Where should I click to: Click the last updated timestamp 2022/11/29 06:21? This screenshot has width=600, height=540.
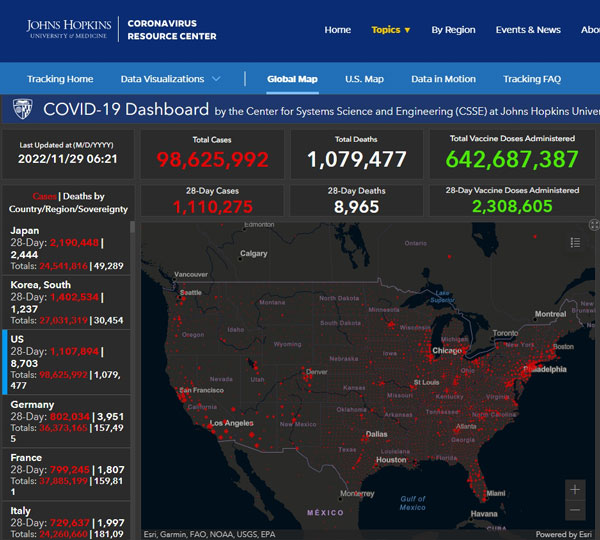[67, 159]
